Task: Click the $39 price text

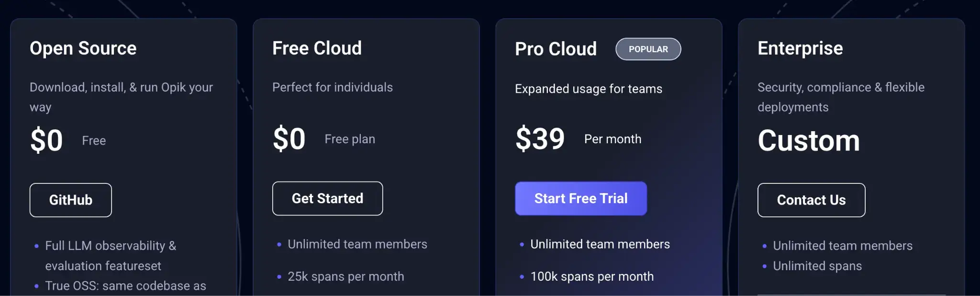Action: (x=540, y=139)
